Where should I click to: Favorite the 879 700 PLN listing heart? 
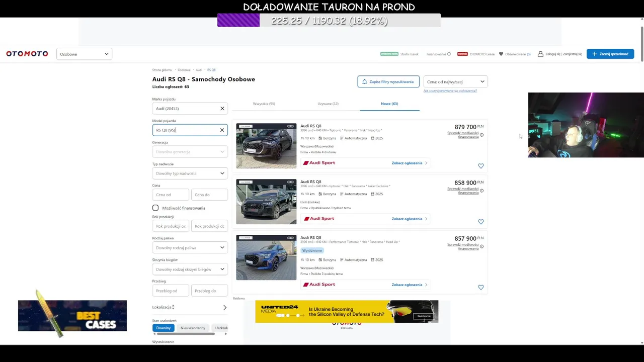coord(481,166)
